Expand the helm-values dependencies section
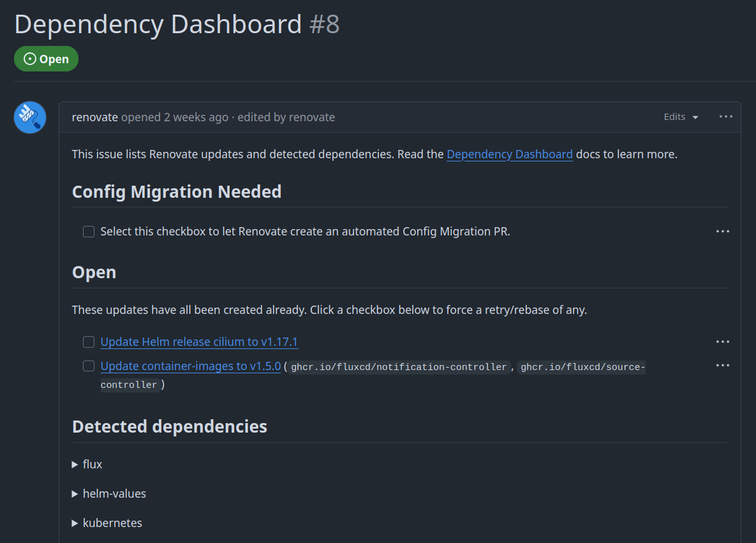Image resolution: width=756 pixels, height=543 pixels. tap(108, 494)
